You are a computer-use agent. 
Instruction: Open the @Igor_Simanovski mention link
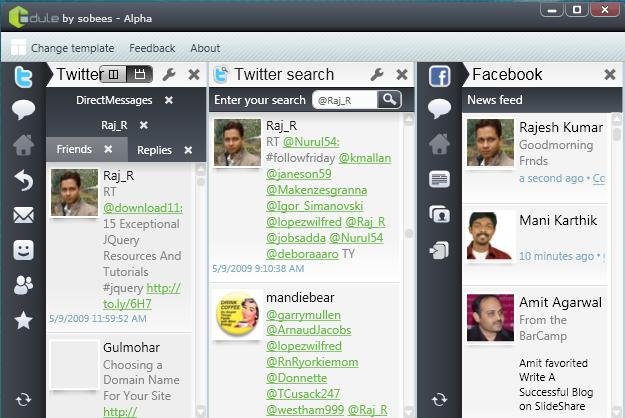[x=314, y=206]
